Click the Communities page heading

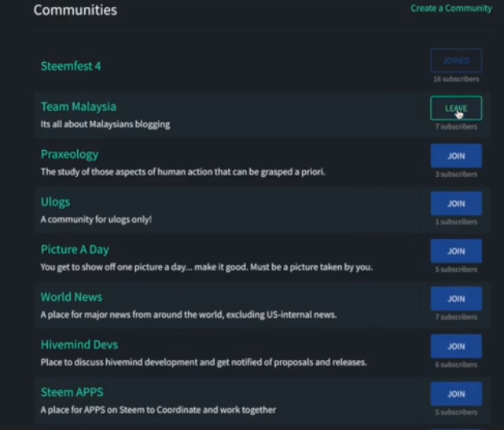(75, 10)
